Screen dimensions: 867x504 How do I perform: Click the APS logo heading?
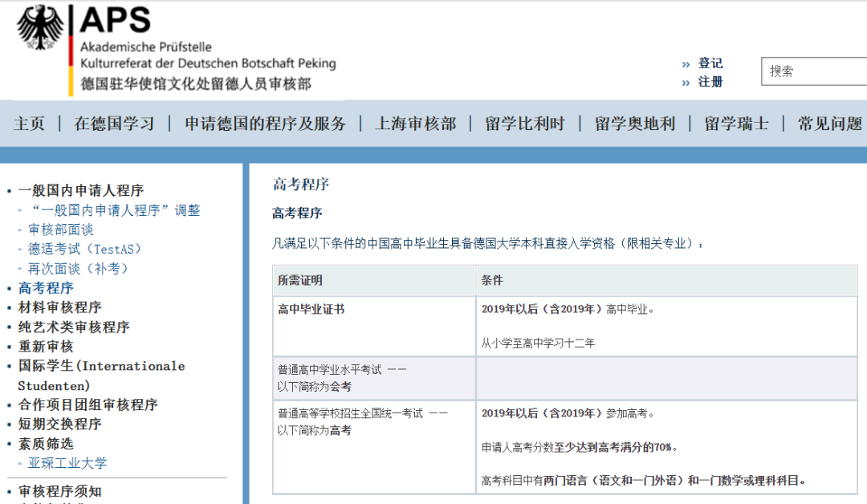click(115, 20)
